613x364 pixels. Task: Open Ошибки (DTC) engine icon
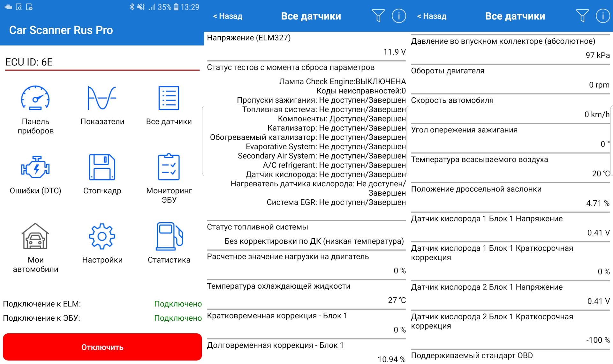[x=35, y=167]
